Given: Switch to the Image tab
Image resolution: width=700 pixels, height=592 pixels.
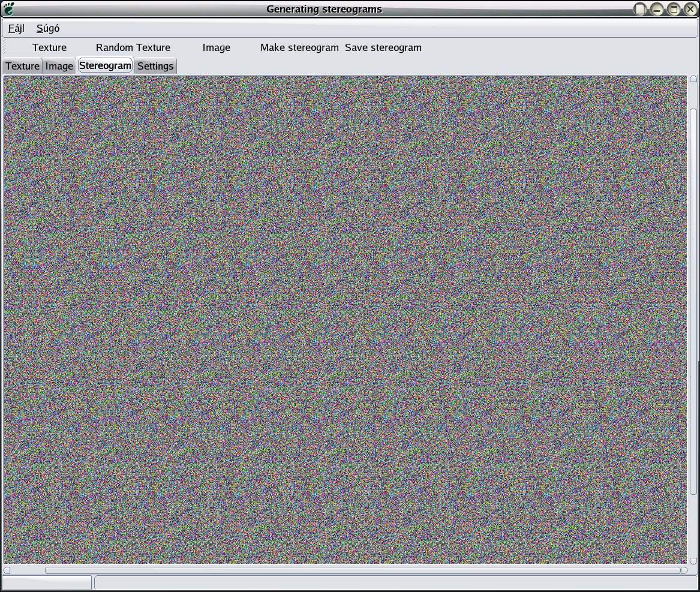Looking at the screenshot, I should tap(59, 66).
